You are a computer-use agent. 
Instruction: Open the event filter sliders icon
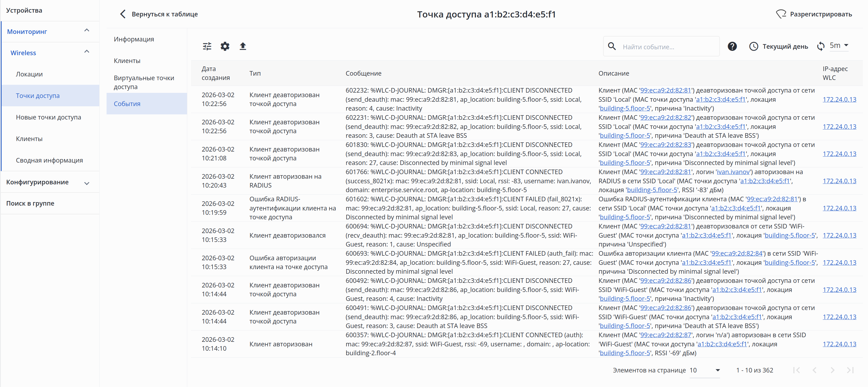point(207,46)
